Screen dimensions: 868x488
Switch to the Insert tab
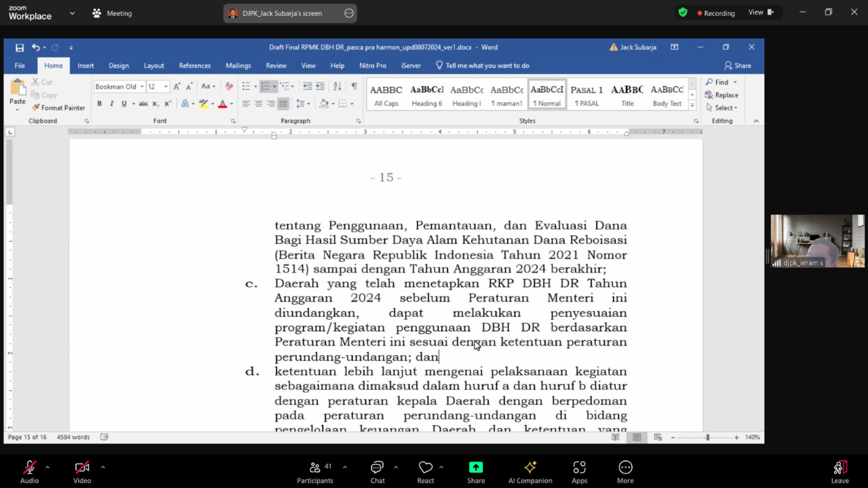click(x=85, y=66)
